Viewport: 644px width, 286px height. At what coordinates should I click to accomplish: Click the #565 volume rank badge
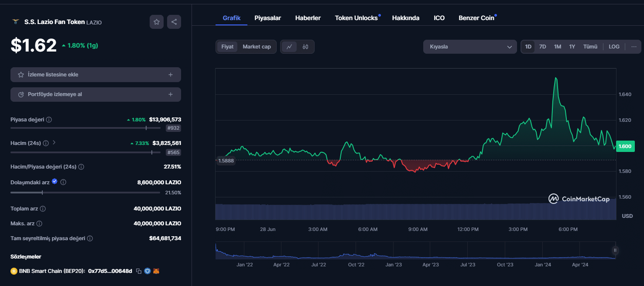coord(173,152)
